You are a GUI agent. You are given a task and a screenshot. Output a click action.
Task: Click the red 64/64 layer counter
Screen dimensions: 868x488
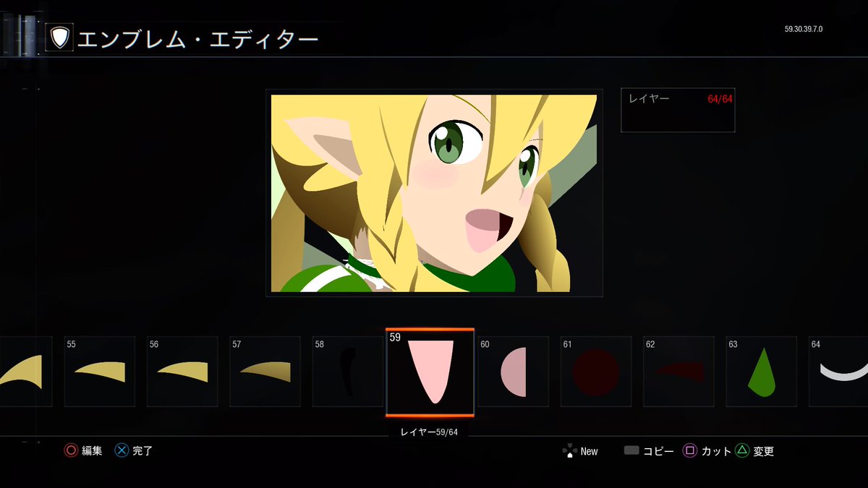pos(720,99)
